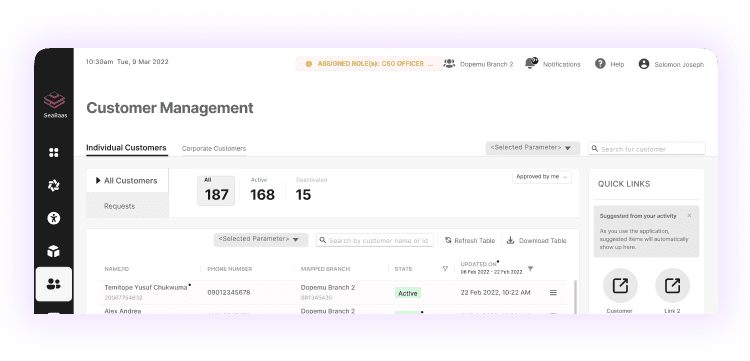Open the customers people icon in sidebar
750x361 pixels.
click(54, 284)
